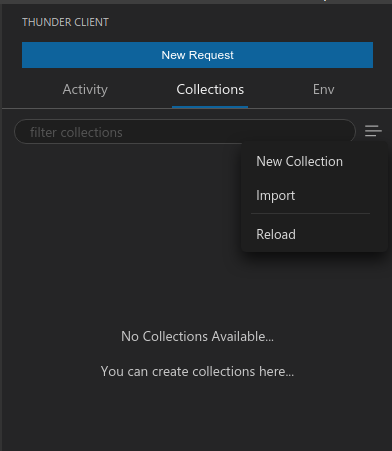Click Reload in the collections menu
The image size is (392, 451).
click(x=276, y=234)
